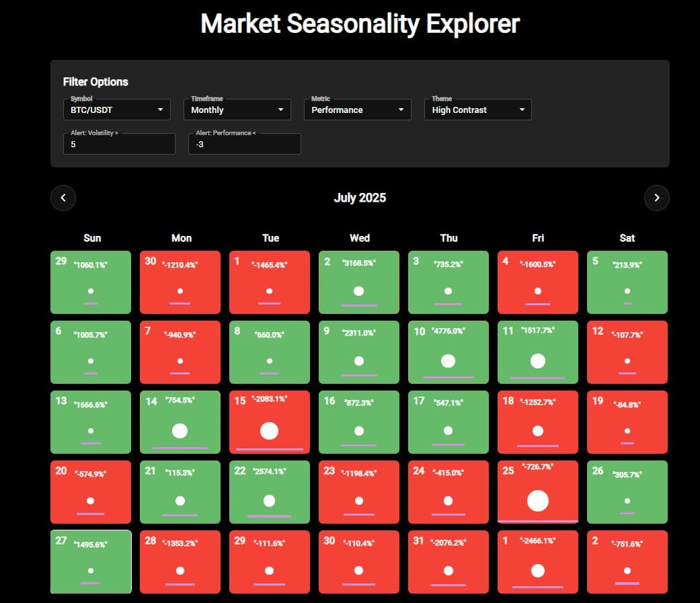This screenshot has width=700, height=603.
Task: Go to next month with right chevron
Action: [x=657, y=198]
